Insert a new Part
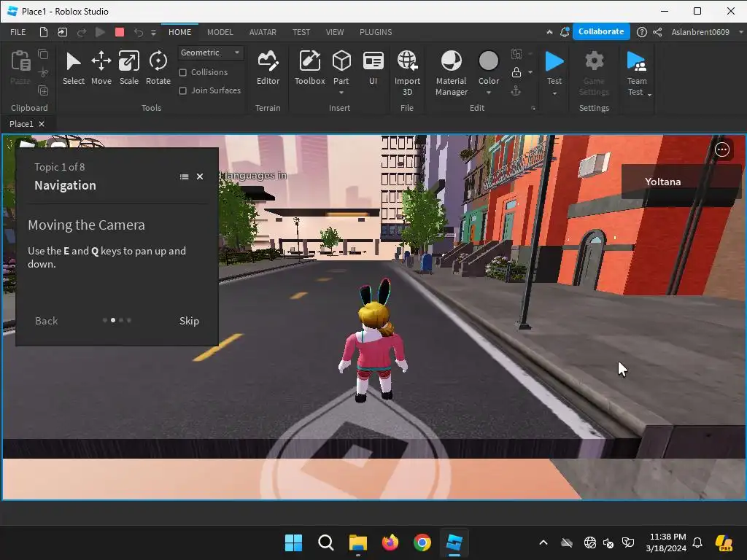This screenshot has height=560, width=747. click(x=341, y=66)
